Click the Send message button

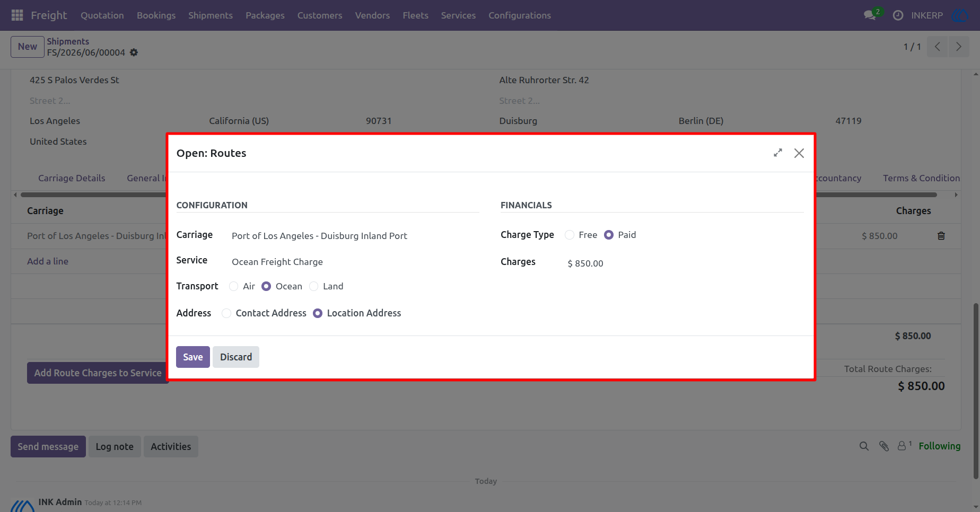coord(48,447)
